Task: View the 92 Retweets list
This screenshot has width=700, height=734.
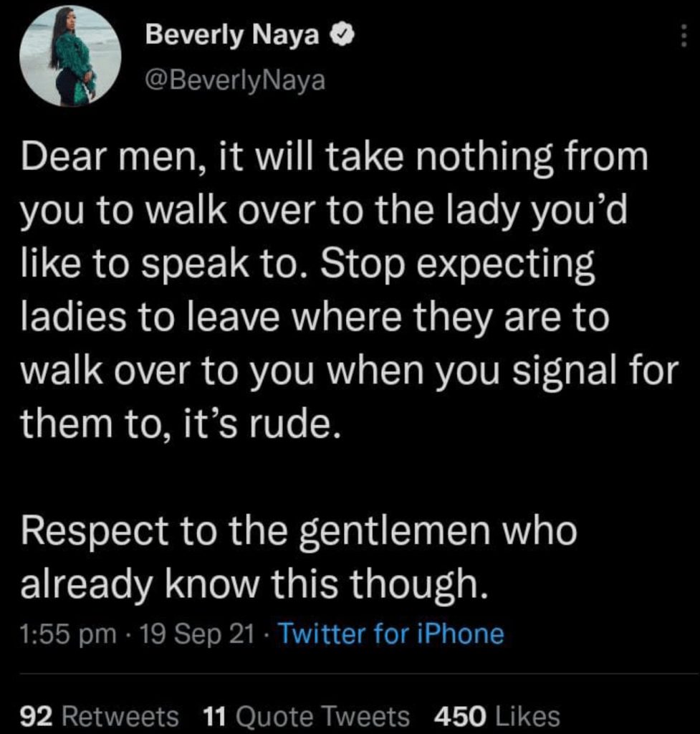Action: pyautogui.click(x=100, y=715)
